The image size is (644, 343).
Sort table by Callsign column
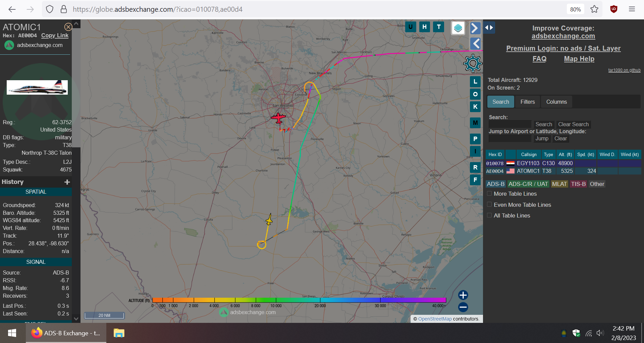529,154
